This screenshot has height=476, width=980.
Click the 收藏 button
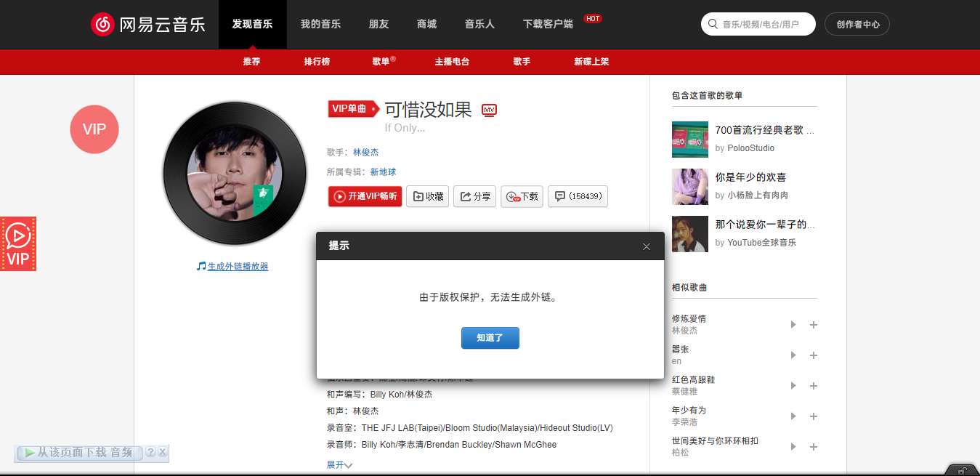point(427,196)
